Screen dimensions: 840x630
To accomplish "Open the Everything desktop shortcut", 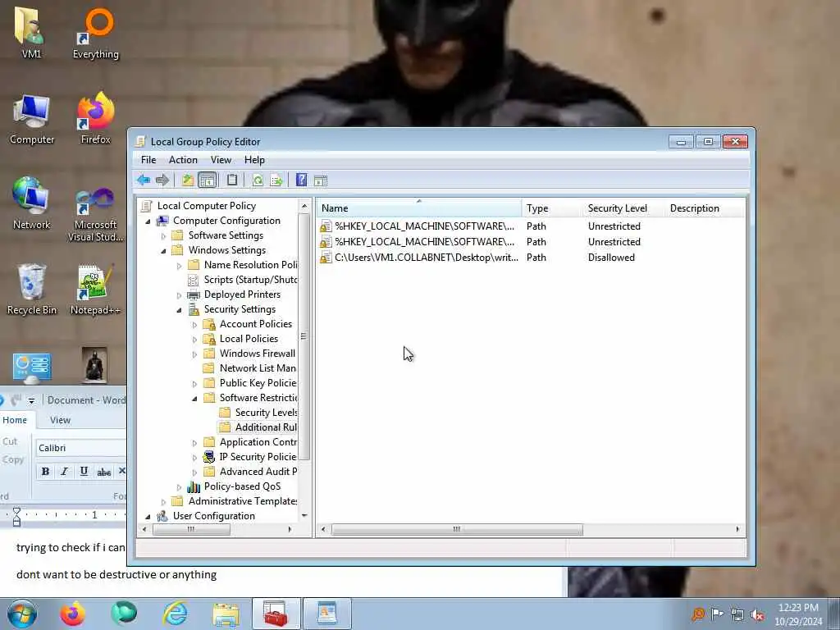I will point(96,32).
